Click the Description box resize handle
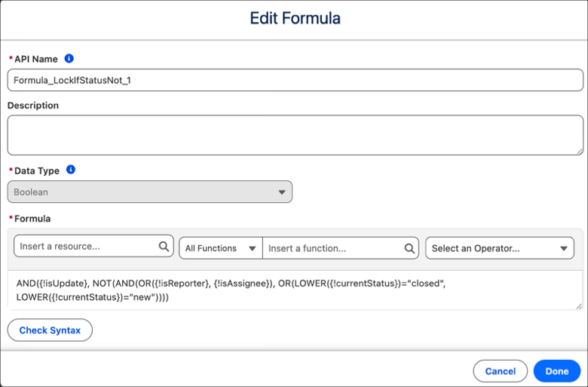Image resolution: width=588 pixels, height=387 pixels. click(580, 152)
